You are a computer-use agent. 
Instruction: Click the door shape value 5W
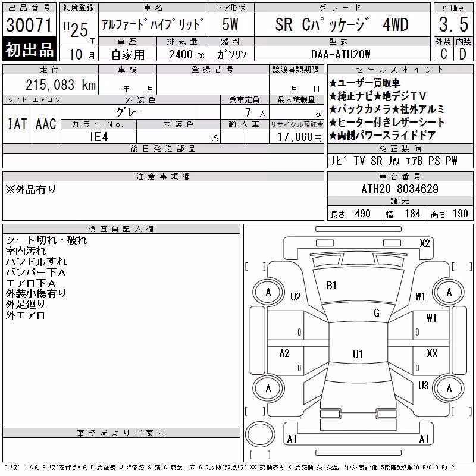[x=230, y=24]
